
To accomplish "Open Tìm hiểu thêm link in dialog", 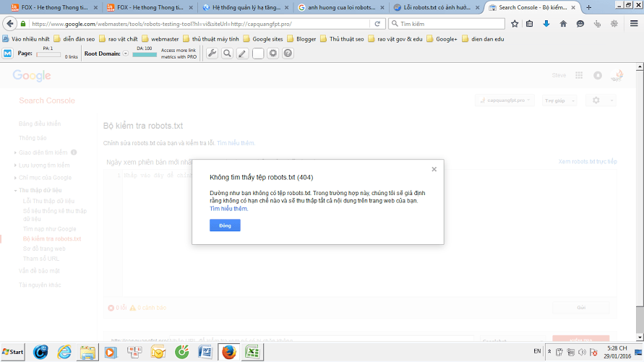I will 229,209.
